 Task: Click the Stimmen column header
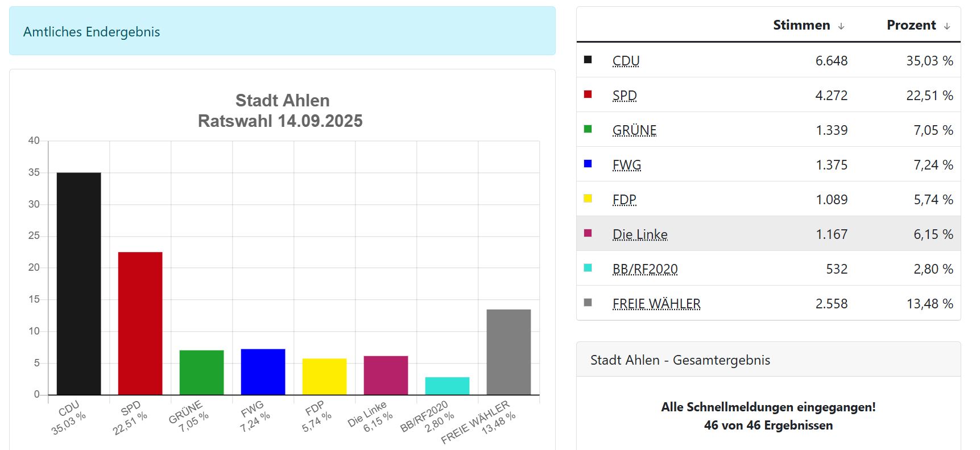click(801, 25)
